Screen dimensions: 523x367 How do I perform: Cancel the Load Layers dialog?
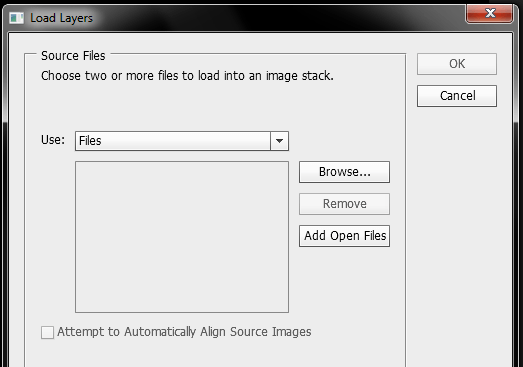[x=457, y=96]
